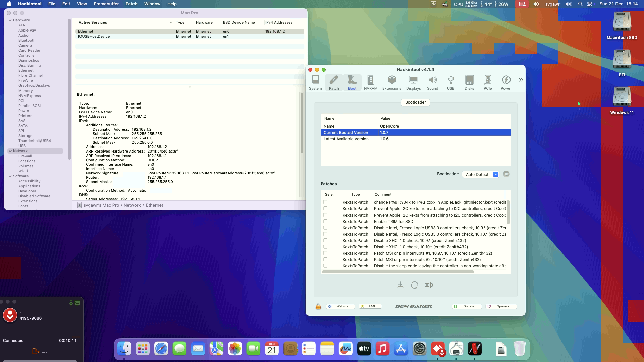The width and height of the screenshot is (644, 362).
Task: Open the Framebuffer menu
Action: [x=106, y=4]
